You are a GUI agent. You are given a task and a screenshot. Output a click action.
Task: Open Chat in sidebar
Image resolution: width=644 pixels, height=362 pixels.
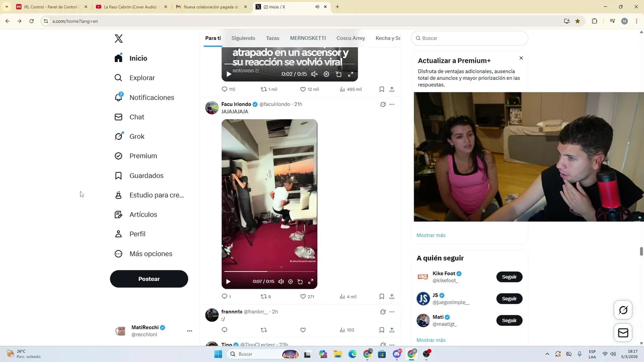click(129, 117)
